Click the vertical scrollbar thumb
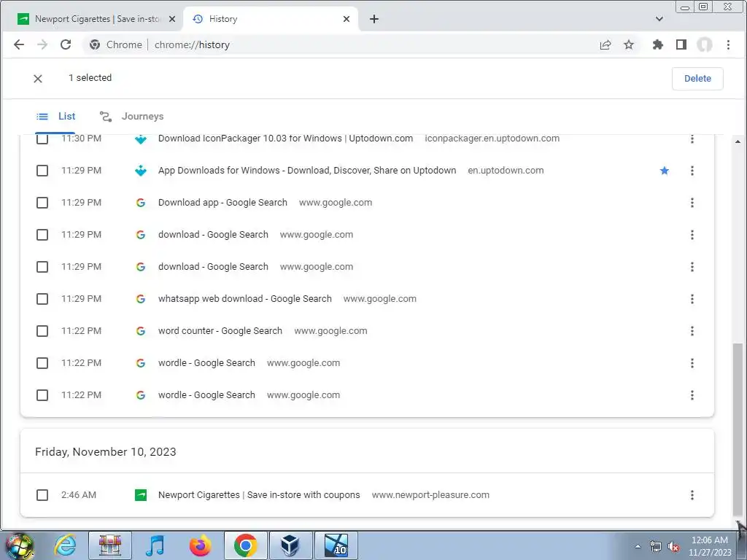This screenshot has height=560, width=747. 737,429
